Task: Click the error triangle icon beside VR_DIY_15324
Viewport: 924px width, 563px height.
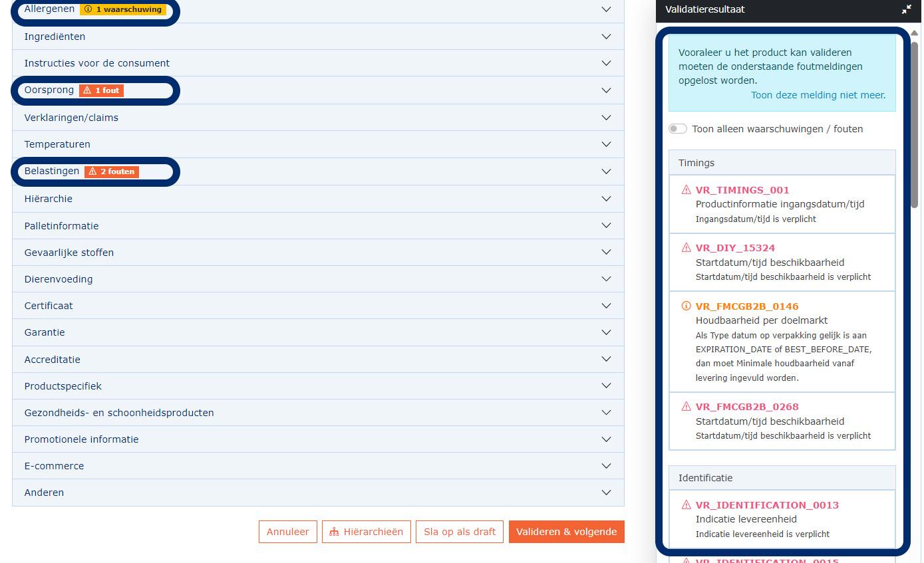Action: click(686, 248)
